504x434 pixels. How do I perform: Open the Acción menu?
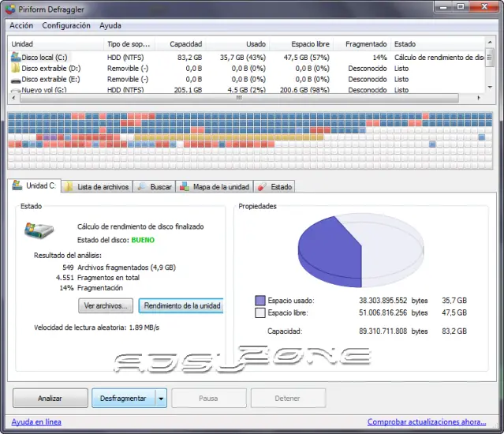pos(21,25)
